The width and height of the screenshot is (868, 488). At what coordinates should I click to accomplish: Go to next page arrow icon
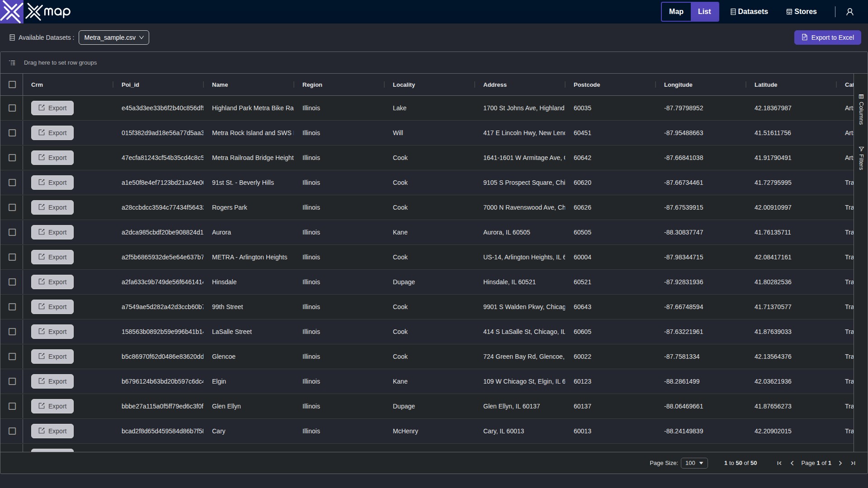[840, 463]
